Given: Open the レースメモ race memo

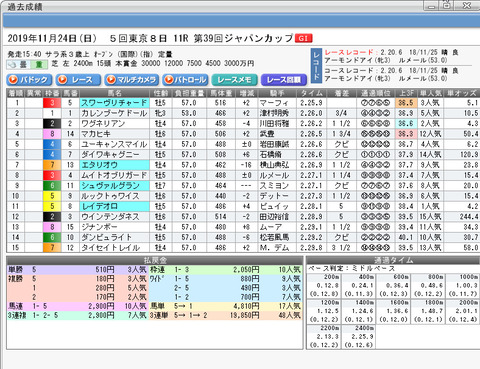Looking at the screenshot, I should [235, 80].
